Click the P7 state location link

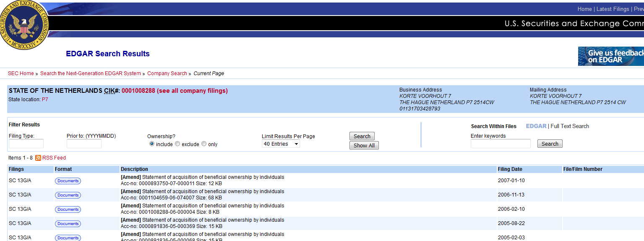(45, 100)
